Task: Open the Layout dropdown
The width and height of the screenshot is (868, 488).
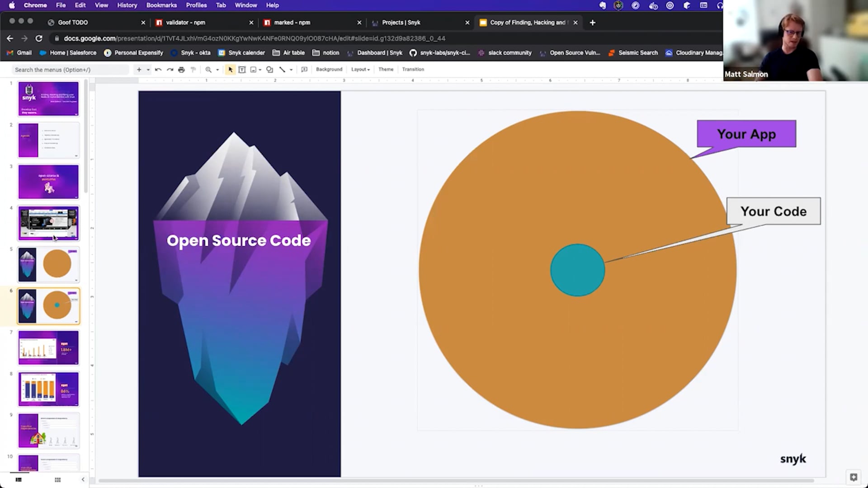Action: (x=360, y=70)
